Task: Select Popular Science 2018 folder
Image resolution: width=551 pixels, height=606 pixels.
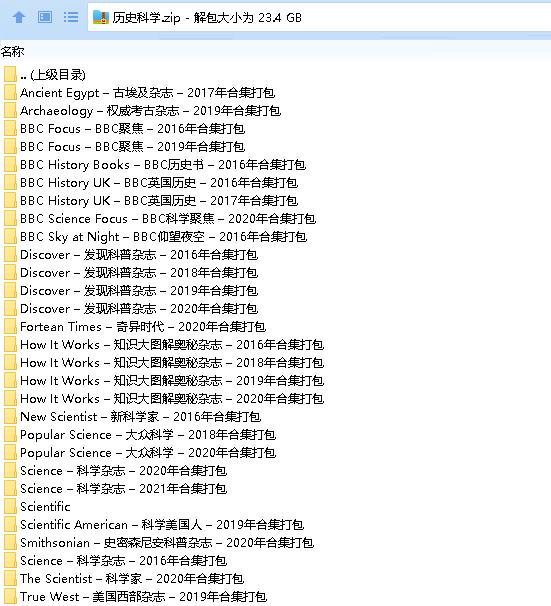Action: click(x=148, y=435)
